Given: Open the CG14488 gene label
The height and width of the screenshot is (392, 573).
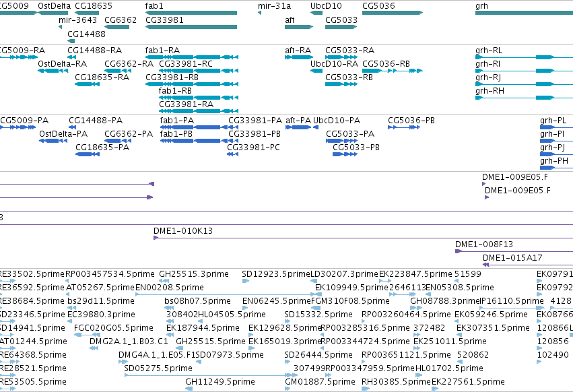Looking at the screenshot, I should (86, 34).
